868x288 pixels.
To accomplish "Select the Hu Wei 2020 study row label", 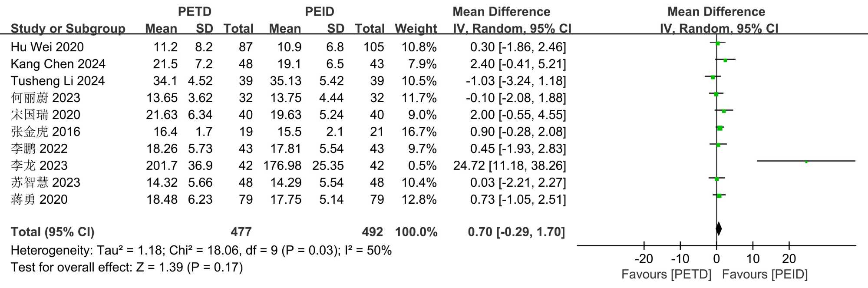I will click(x=47, y=47).
